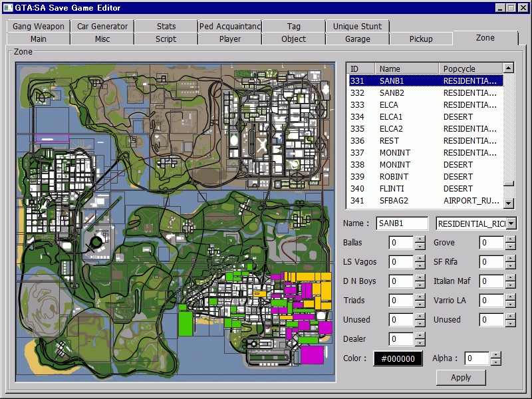This screenshot has width=532, height=399.
Task: Click the Grove value field
Action: pyautogui.click(x=491, y=243)
